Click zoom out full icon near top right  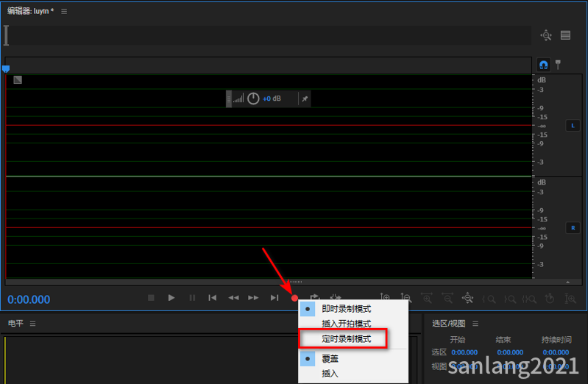pyautogui.click(x=546, y=35)
